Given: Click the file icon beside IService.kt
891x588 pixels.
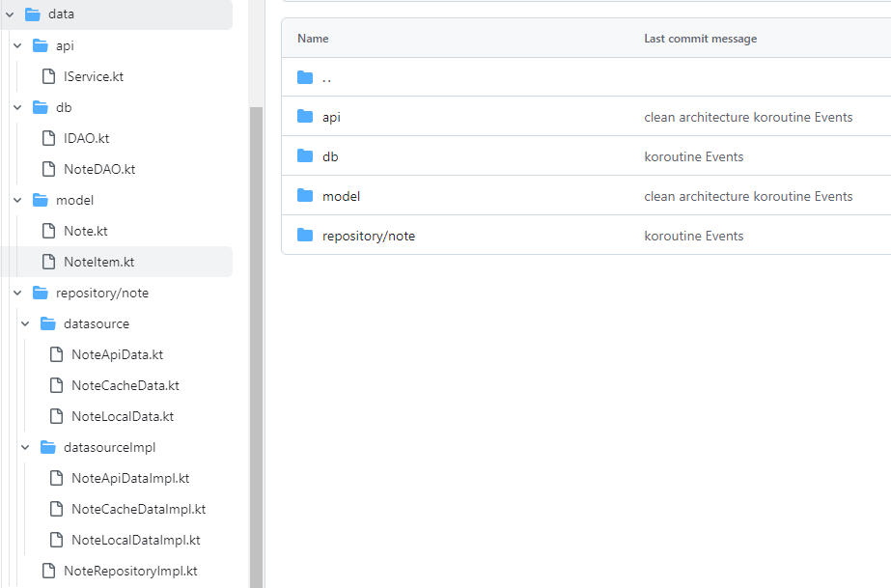Looking at the screenshot, I should [x=49, y=75].
